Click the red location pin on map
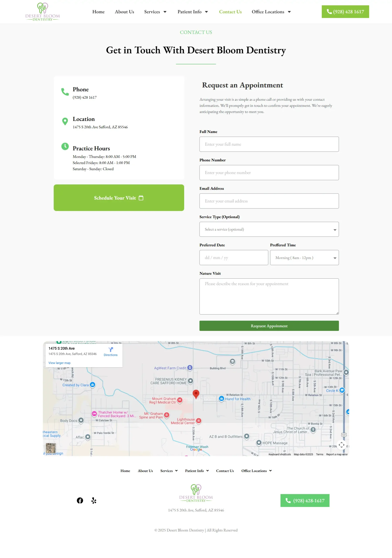The height and width of the screenshot is (558, 392). 196,394
